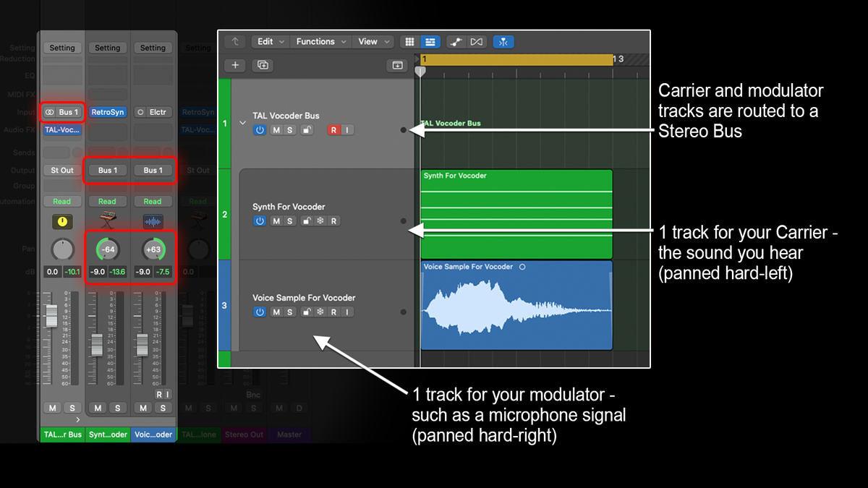Arm recording on the TAL Vocoder Bus track
Viewport: 868px width, 488px height.
point(333,130)
